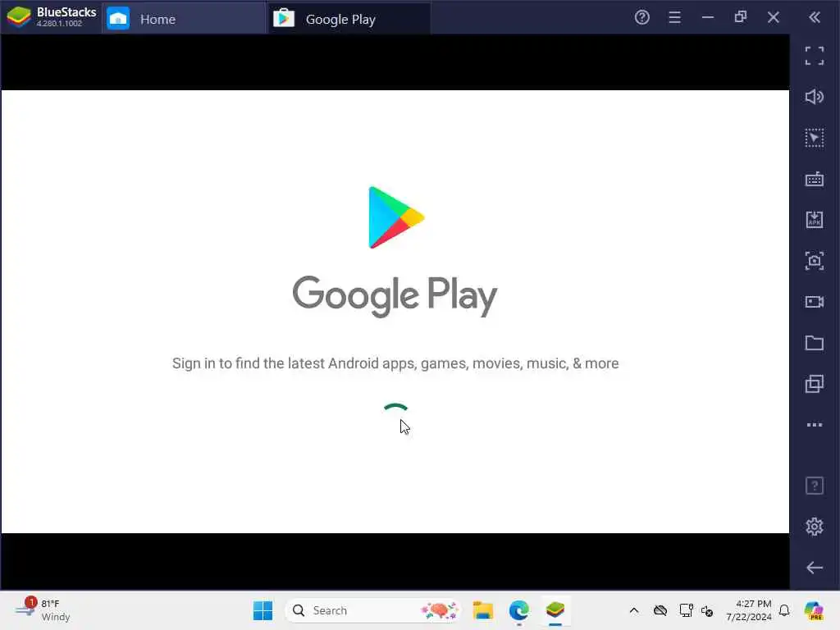This screenshot has width=840, height=630.
Task: Click the Google Play logo triangle
Action: coord(396,217)
